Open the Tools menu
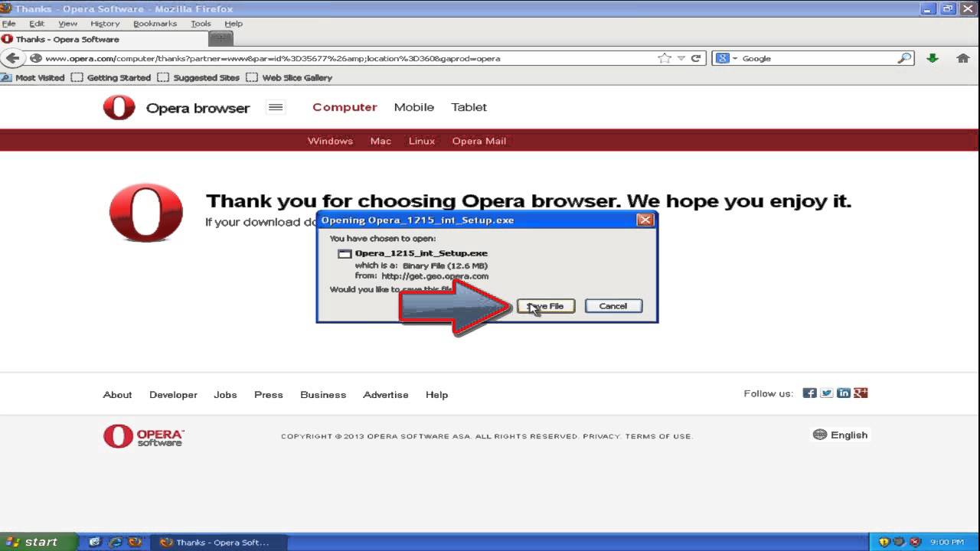This screenshot has height=551, width=980. tap(201, 24)
